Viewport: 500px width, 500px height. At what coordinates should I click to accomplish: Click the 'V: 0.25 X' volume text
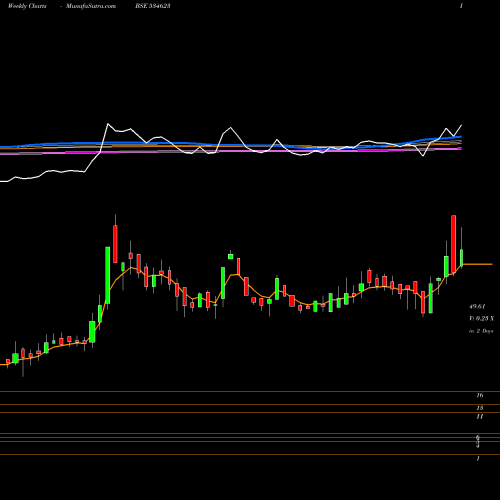tap(481, 319)
